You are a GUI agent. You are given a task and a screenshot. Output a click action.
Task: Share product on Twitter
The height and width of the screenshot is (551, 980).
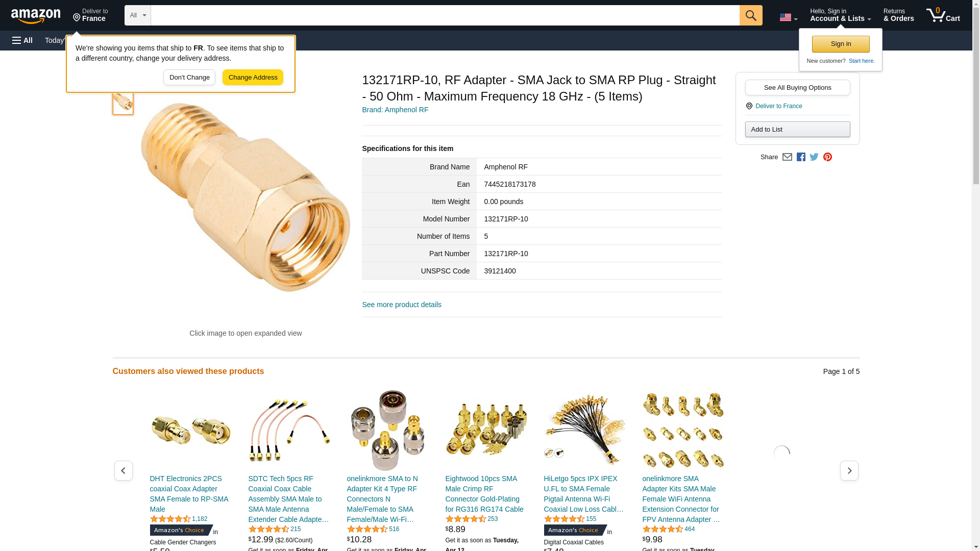[x=814, y=157]
